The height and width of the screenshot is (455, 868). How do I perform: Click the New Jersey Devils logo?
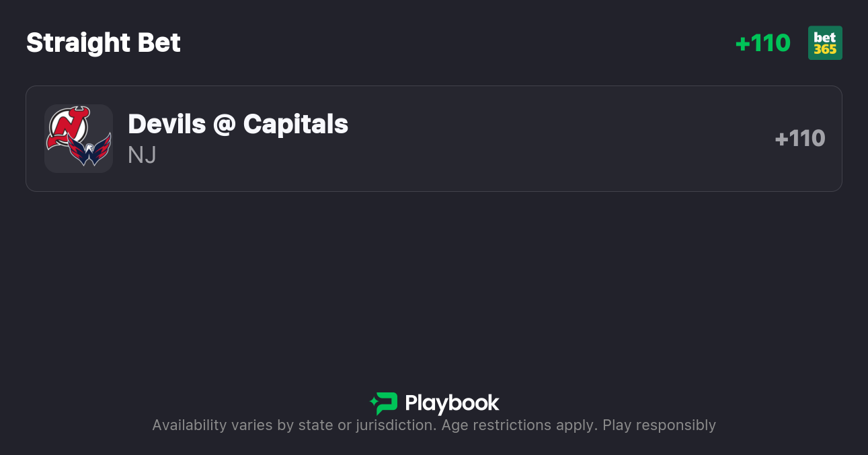click(x=67, y=125)
